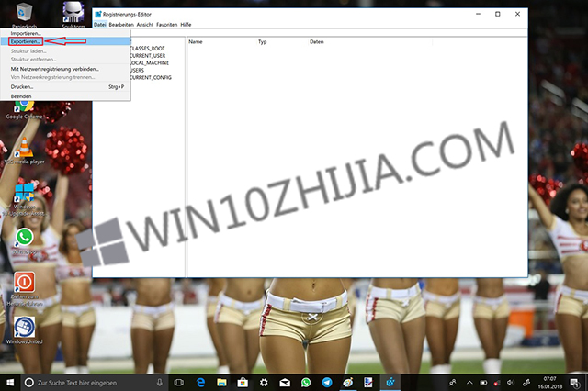Viewport: 588px width, 391px height.
Task: Select the CURRENT_CONFIG registry key
Action: coord(151,77)
